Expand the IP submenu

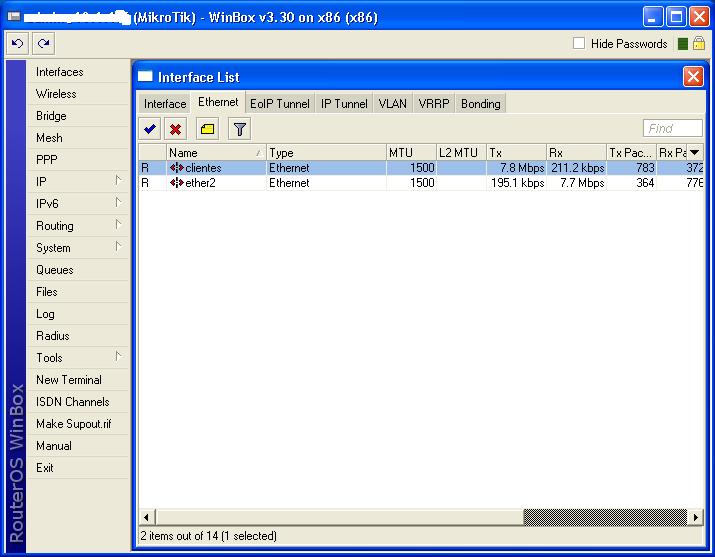[118, 181]
